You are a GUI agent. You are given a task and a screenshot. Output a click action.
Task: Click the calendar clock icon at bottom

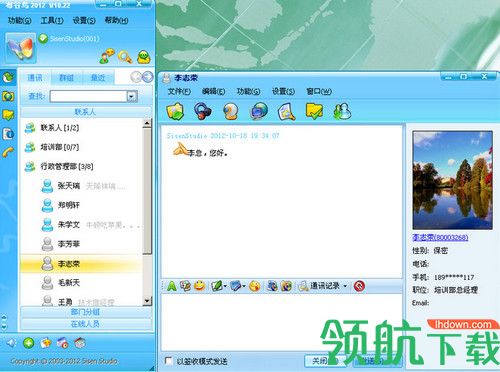pos(62,343)
